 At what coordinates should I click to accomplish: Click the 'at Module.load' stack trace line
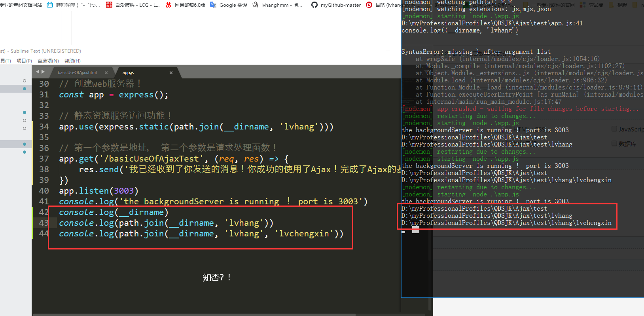(511, 80)
